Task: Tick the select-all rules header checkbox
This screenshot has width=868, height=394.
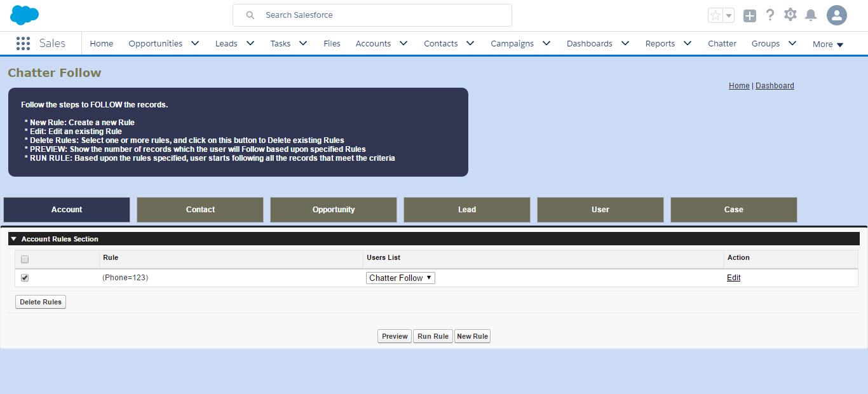Action: (x=25, y=259)
